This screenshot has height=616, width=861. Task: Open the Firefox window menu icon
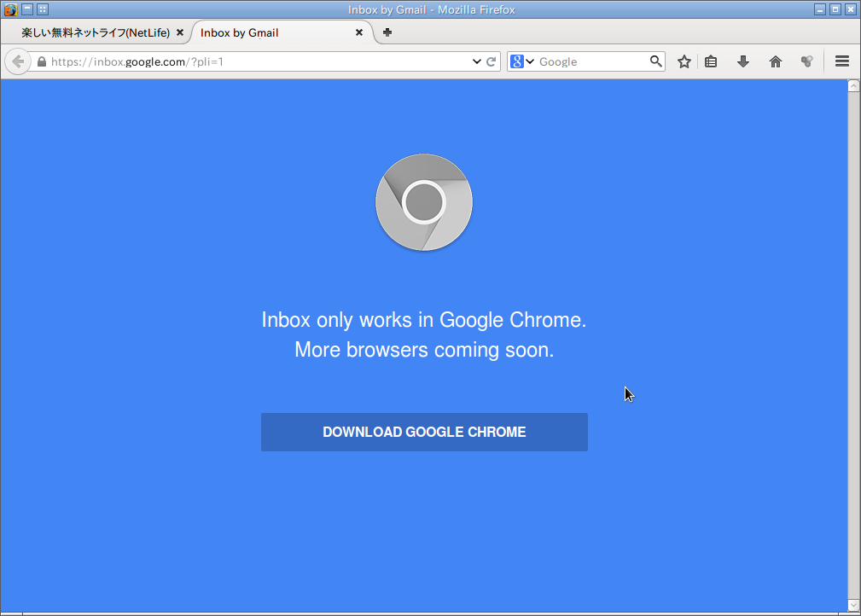pyautogui.click(x=10, y=9)
